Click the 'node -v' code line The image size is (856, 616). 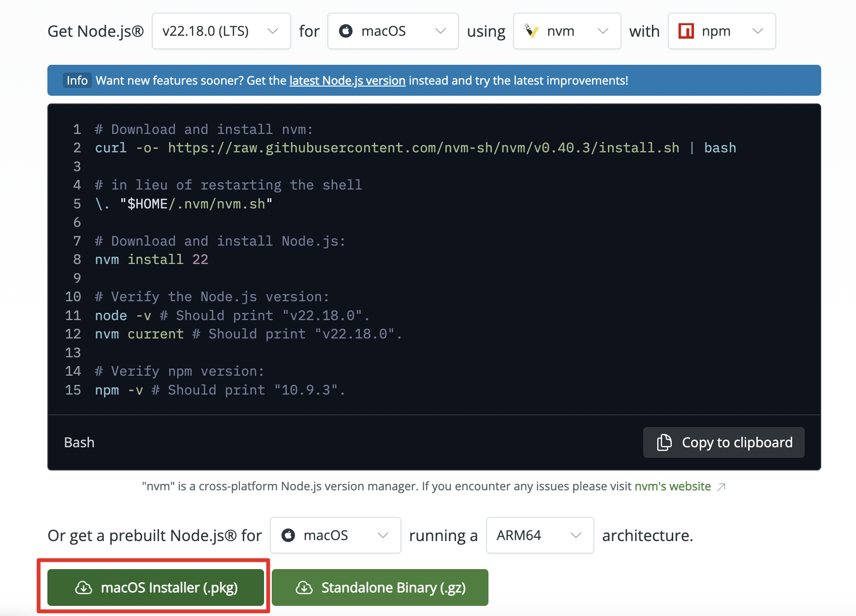pos(232,315)
